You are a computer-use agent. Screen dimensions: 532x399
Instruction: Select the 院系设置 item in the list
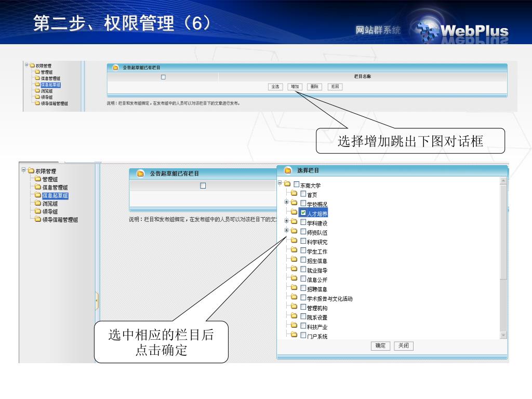317,317
